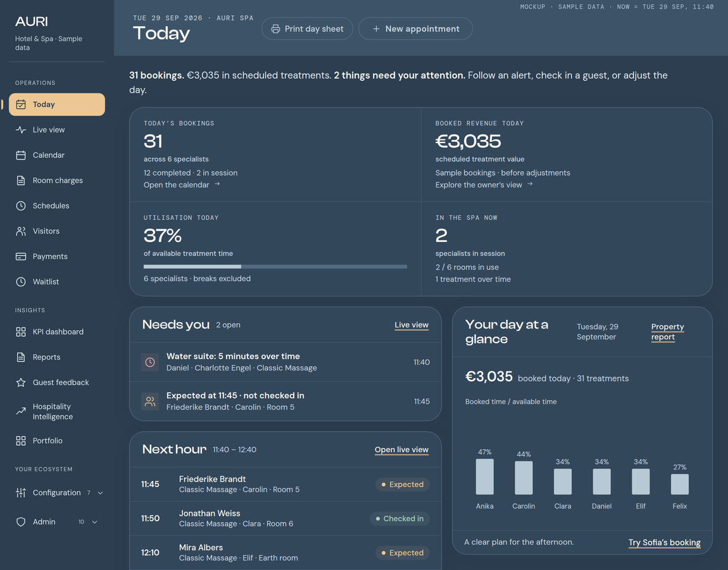Click the utilisation 37% progress bar
The image size is (728, 570).
pos(275,267)
